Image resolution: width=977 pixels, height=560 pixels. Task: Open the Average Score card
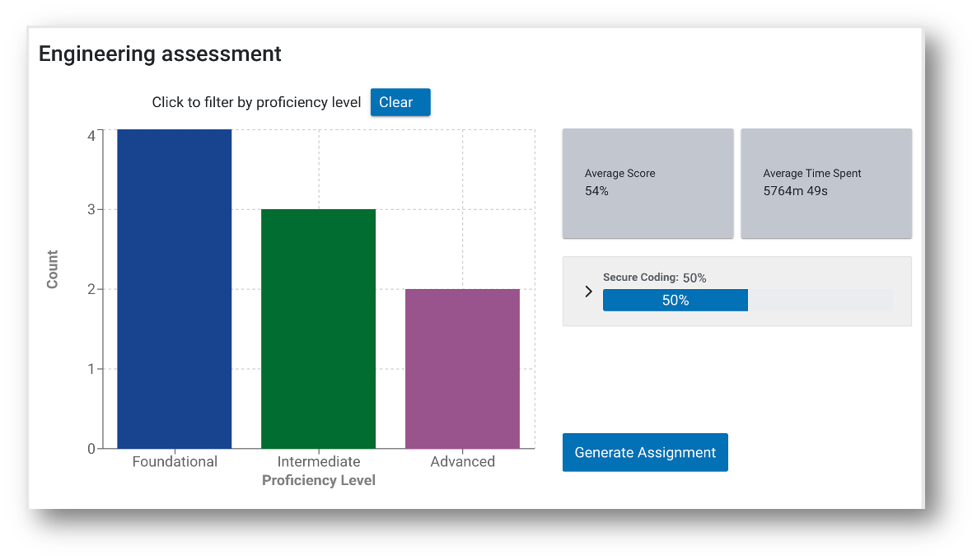pyautogui.click(x=647, y=184)
